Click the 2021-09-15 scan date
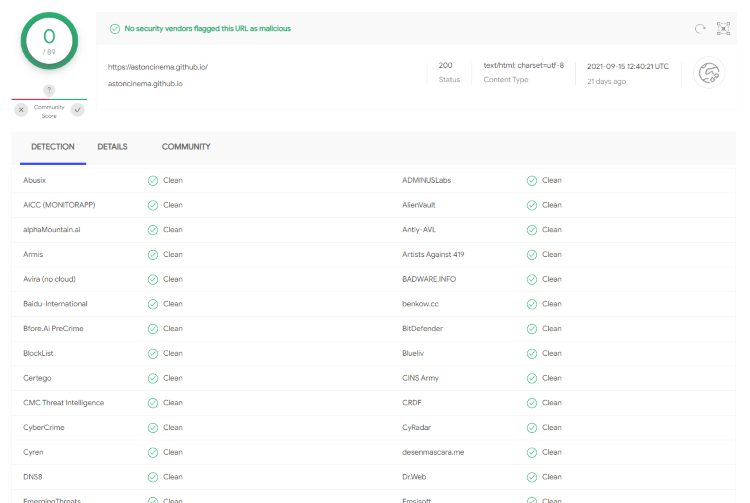 (x=628, y=66)
